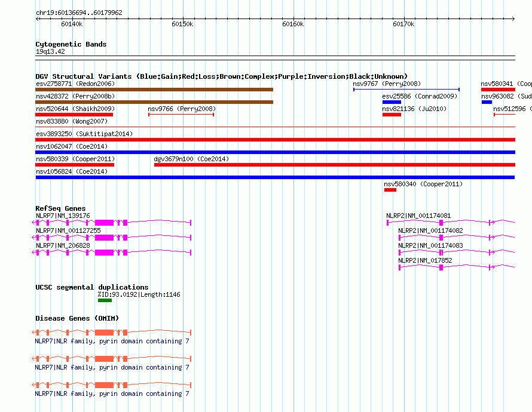Click the 'esv25586 (Conrad2009)' text label
This screenshot has width=532, height=412.
420,96
